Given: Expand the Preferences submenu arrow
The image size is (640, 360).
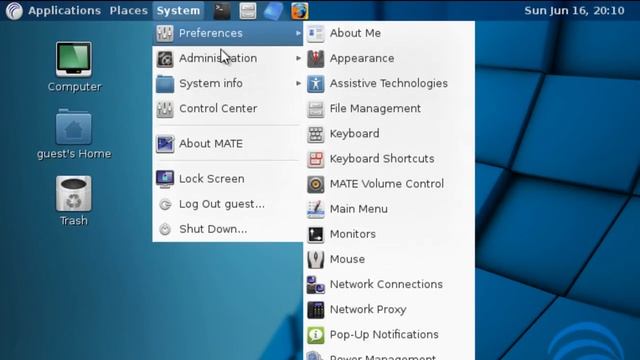Looking at the screenshot, I should pyautogui.click(x=298, y=33).
